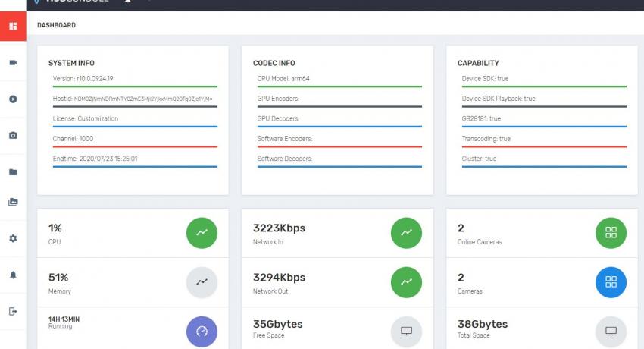The height and width of the screenshot is (349, 644).
Task: Click the gray Memory chart icon
Action: (202, 281)
